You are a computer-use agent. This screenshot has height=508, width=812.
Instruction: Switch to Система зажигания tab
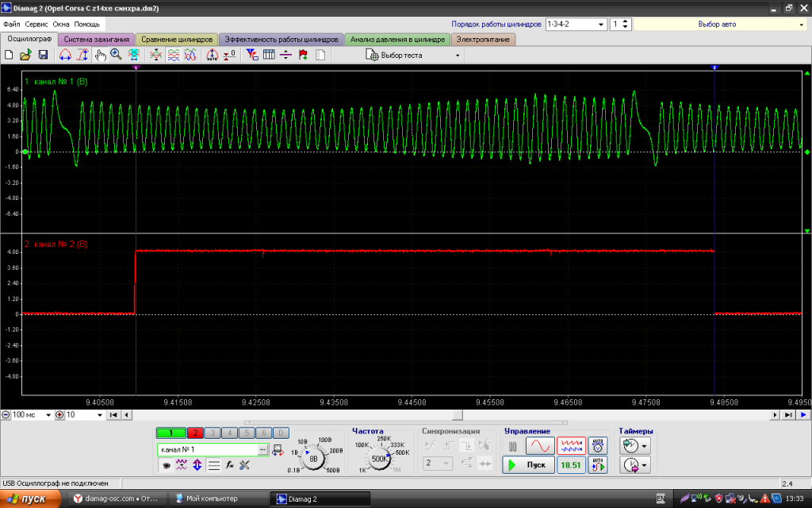pyautogui.click(x=96, y=40)
